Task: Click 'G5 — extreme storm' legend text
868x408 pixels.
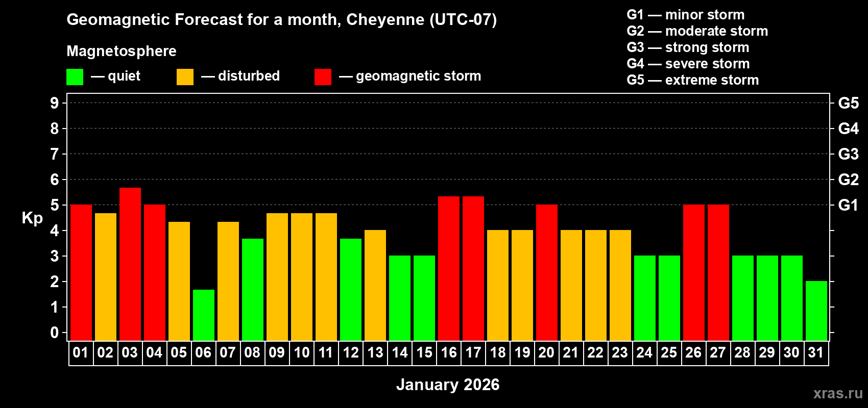Action: point(693,80)
